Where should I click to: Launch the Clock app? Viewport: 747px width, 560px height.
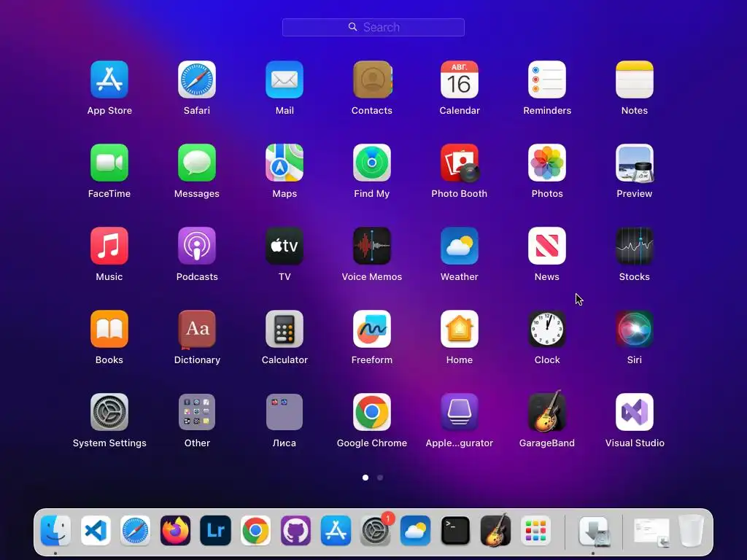[547, 329]
